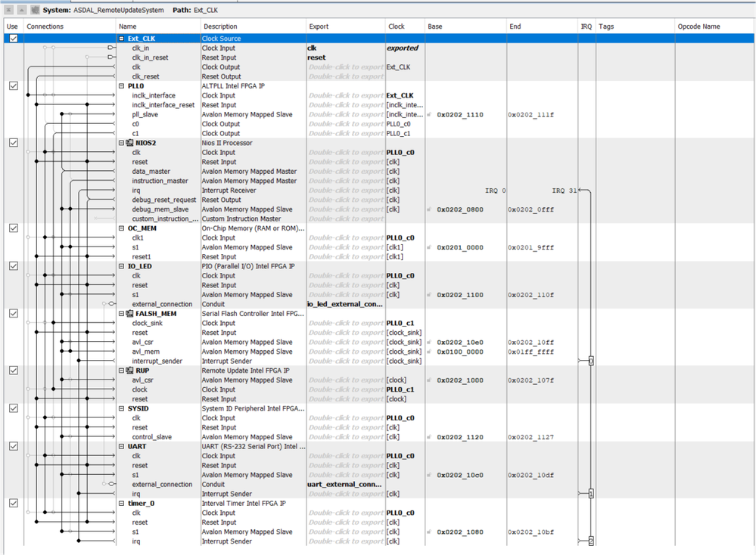Click the lock icon beside base 0x0201_0000
This screenshot has width=756, height=555.
(x=428, y=247)
